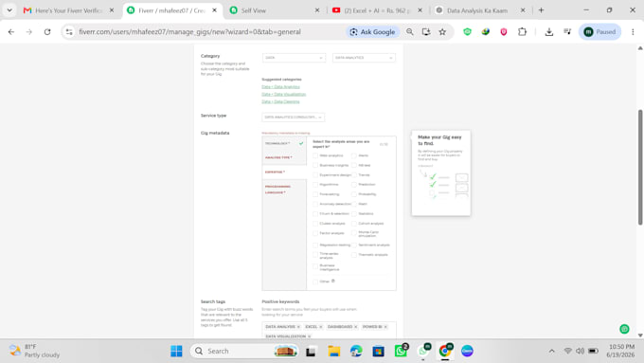
Task: Check the Business intelligence checkbox
Action: pos(315,266)
